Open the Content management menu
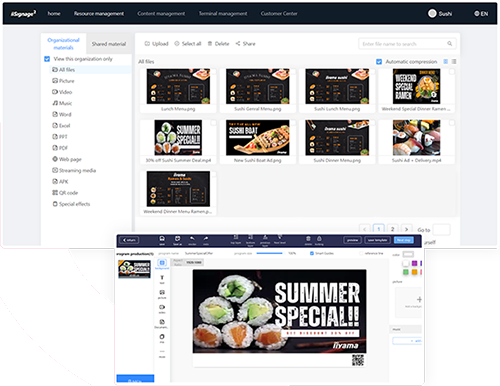 (x=161, y=14)
